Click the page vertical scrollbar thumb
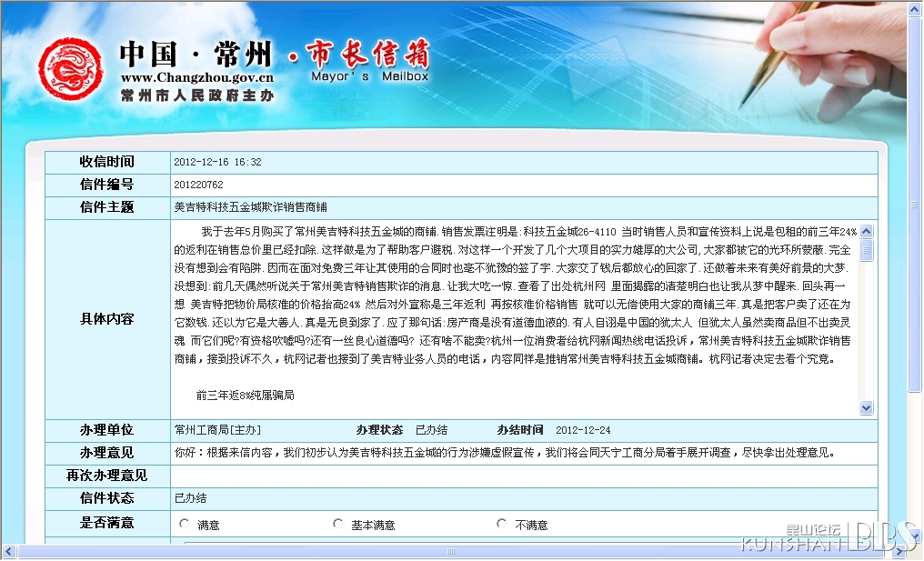This screenshot has height=561, width=924. (915, 205)
